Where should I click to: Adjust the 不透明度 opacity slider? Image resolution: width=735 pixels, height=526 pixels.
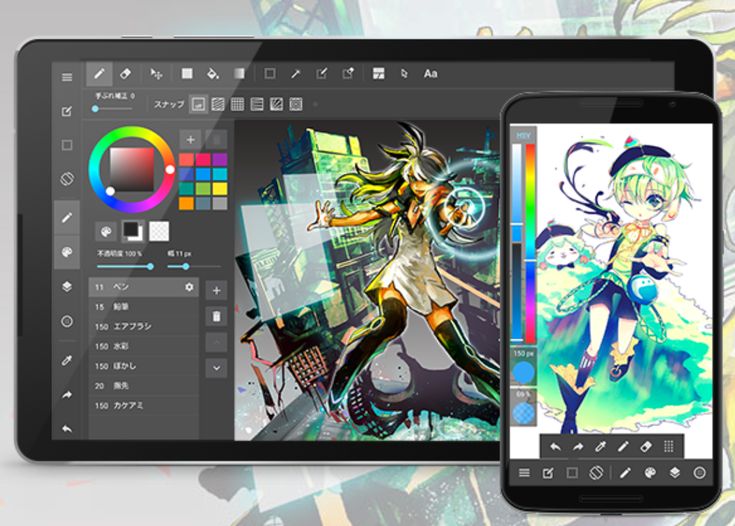click(125, 266)
